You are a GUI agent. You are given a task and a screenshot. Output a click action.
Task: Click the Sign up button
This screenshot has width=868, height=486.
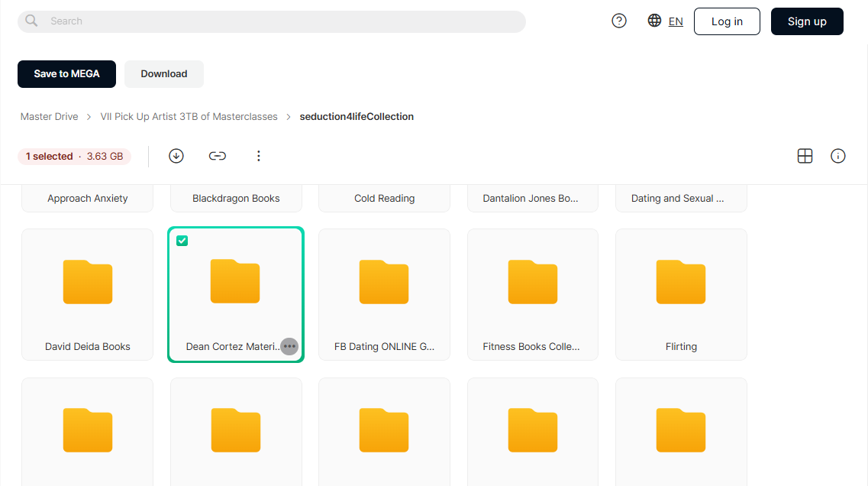pos(807,21)
